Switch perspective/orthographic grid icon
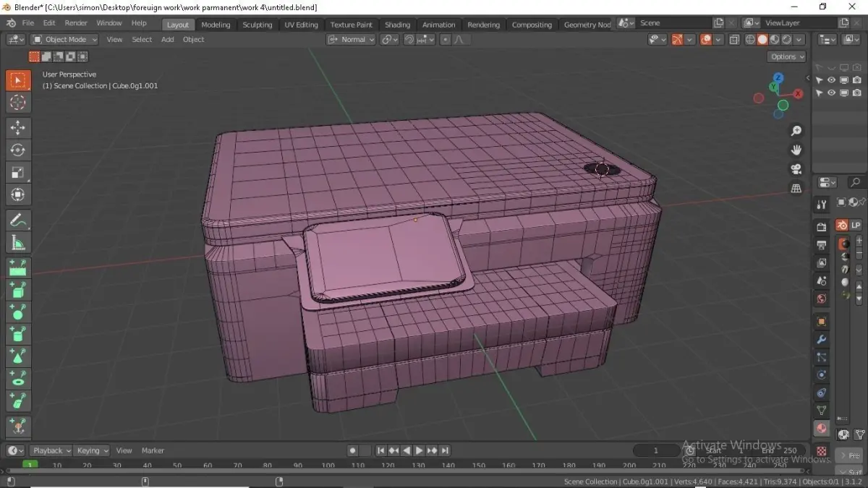The height and width of the screenshot is (488, 868). coord(796,188)
